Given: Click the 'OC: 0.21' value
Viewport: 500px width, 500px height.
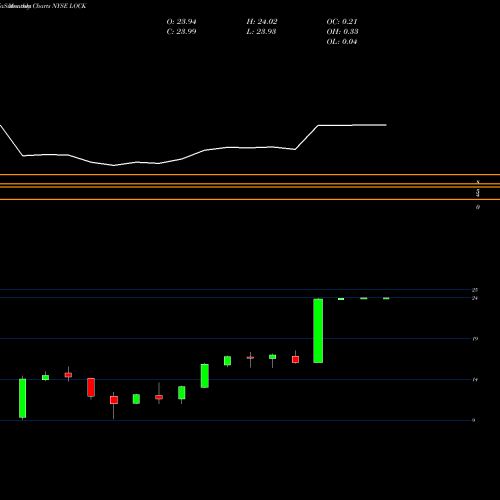Looking at the screenshot, I should pyautogui.click(x=342, y=22).
